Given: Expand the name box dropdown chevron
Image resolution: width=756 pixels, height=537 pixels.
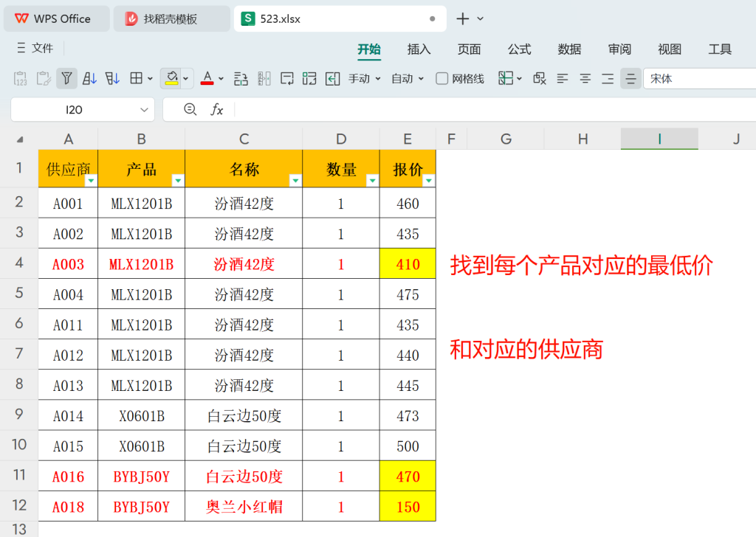Looking at the screenshot, I should (144, 110).
